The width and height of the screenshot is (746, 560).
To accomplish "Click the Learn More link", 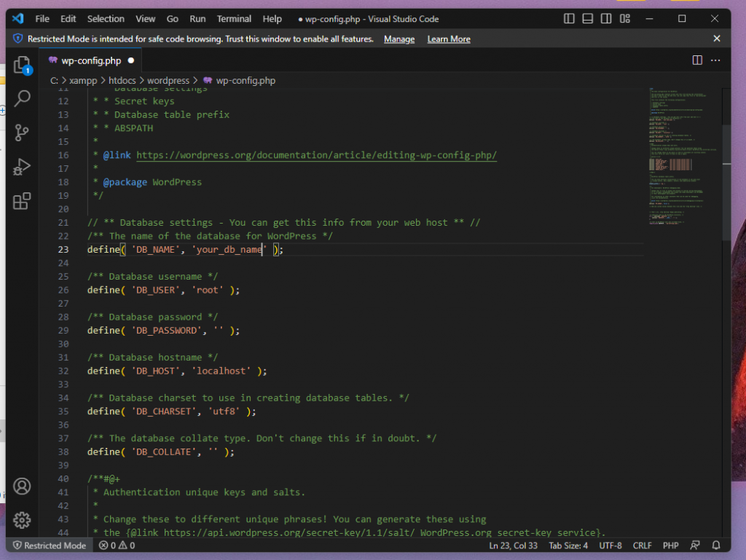I will 448,39.
